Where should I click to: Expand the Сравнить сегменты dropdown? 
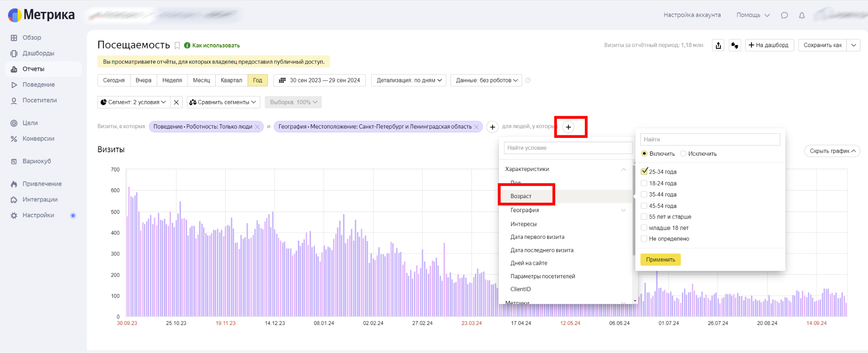223,102
